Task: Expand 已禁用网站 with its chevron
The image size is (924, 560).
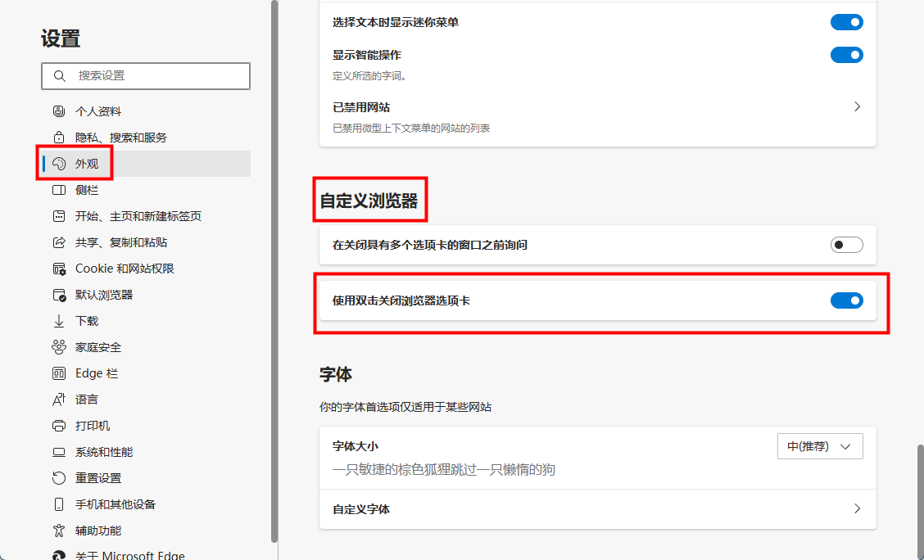Action: [857, 106]
